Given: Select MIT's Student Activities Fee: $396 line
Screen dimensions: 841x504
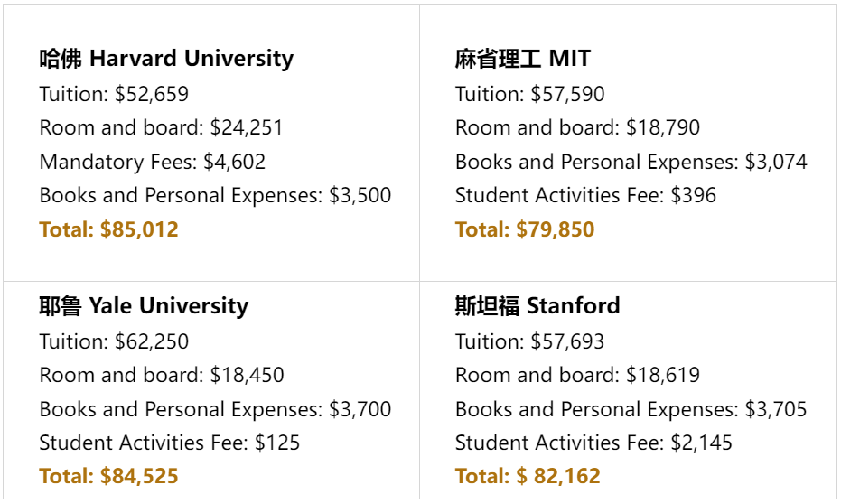Looking at the screenshot, I should click(585, 196).
